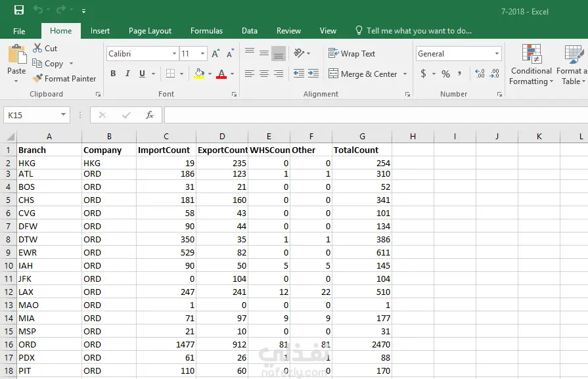
Task: Open Customize Quick Access Toolbar arrow
Action: [x=83, y=11]
